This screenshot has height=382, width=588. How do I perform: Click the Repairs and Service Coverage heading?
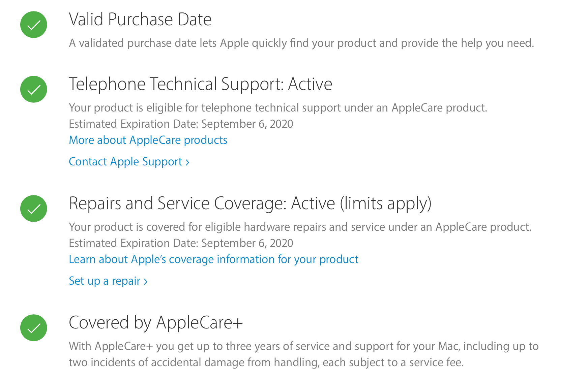tap(250, 203)
